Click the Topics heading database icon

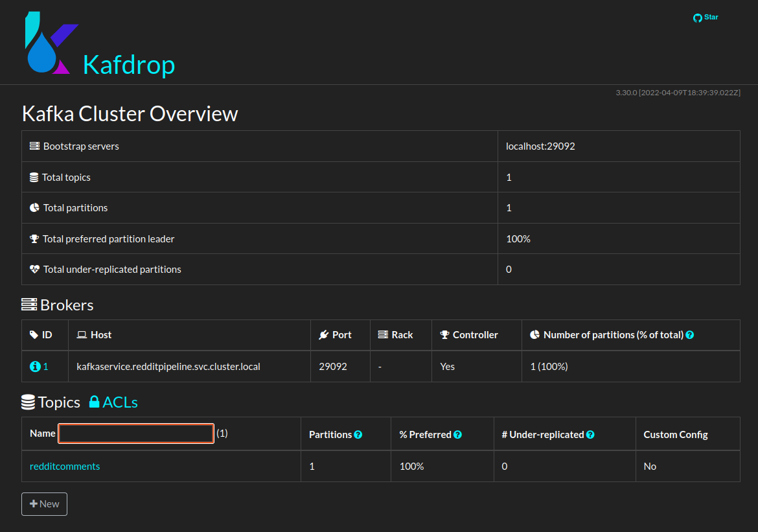28,402
